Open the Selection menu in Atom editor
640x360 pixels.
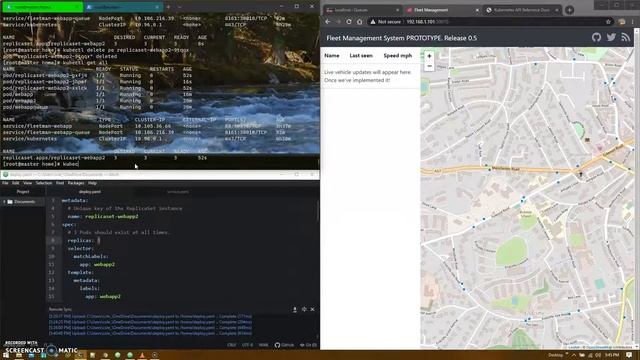44,183
